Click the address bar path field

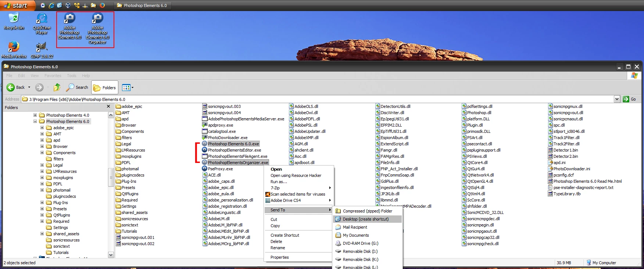pos(318,99)
